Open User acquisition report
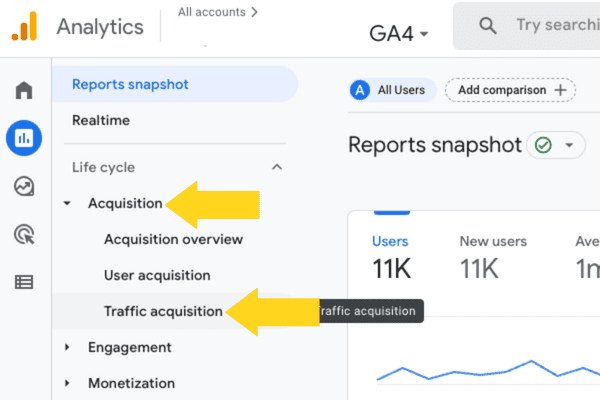Image resolution: width=600 pixels, height=400 pixels. [x=157, y=275]
